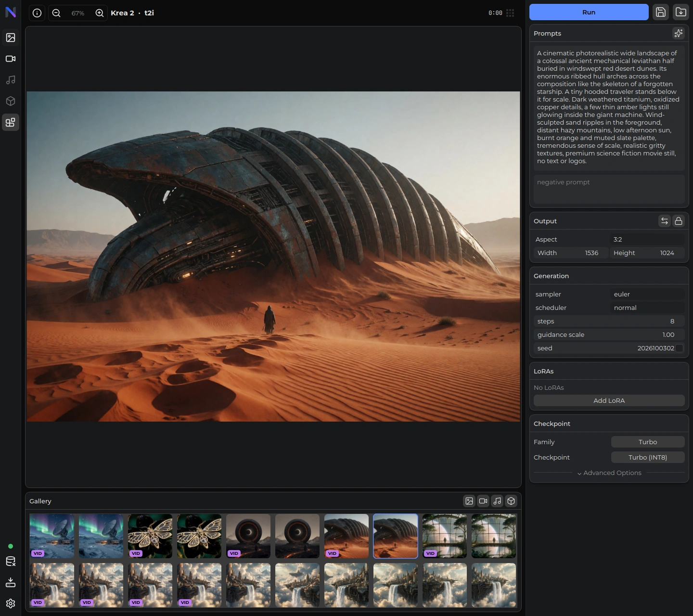Select the desert ship video thumbnail
This screenshot has height=616, width=693.
(346, 536)
